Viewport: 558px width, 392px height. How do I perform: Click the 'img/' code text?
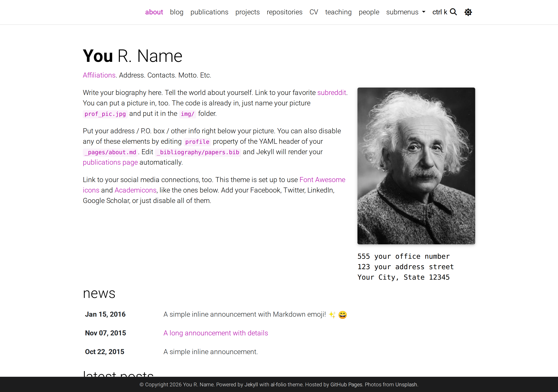pyautogui.click(x=187, y=114)
